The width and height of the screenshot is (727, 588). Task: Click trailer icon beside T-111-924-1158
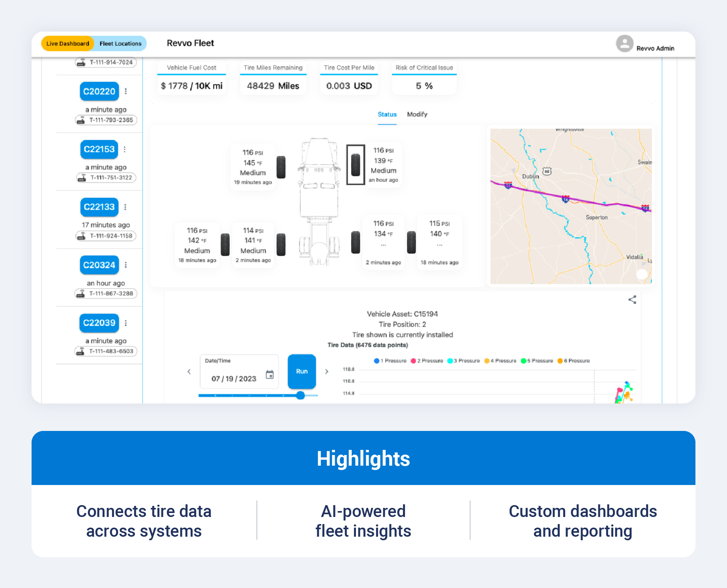tap(81, 236)
